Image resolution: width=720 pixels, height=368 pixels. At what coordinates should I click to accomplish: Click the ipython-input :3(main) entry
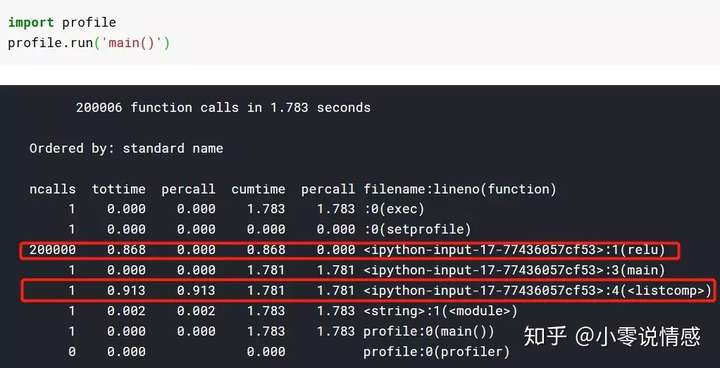[x=514, y=270]
